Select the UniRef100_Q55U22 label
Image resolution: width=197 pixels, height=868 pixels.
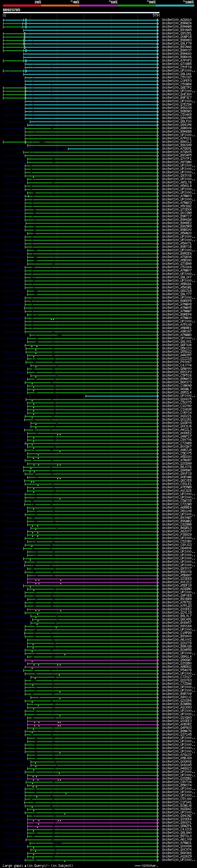point(177,352)
